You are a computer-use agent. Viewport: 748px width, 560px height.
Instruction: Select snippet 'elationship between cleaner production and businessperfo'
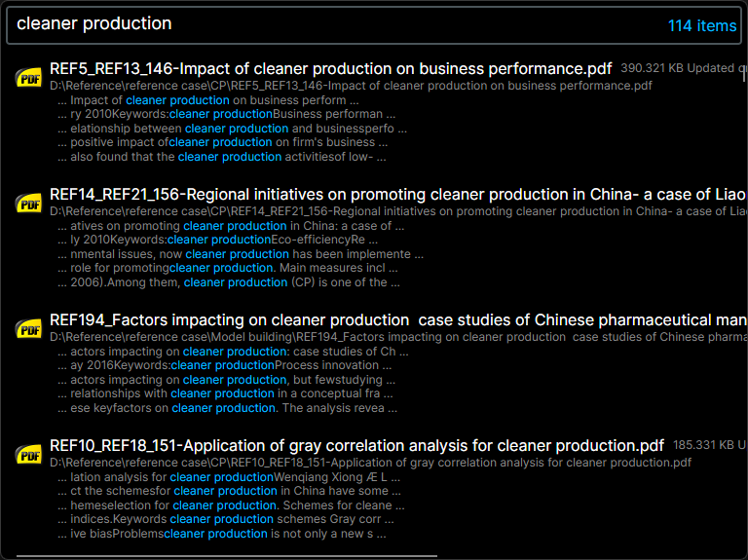232,129
